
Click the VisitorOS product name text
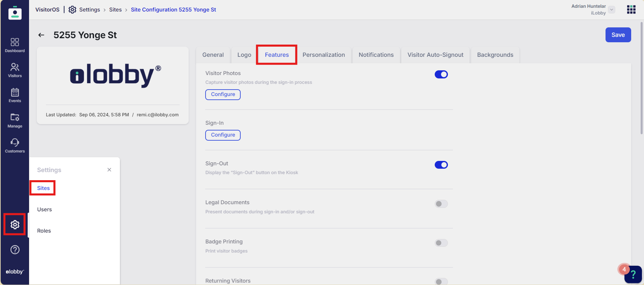(48, 10)
